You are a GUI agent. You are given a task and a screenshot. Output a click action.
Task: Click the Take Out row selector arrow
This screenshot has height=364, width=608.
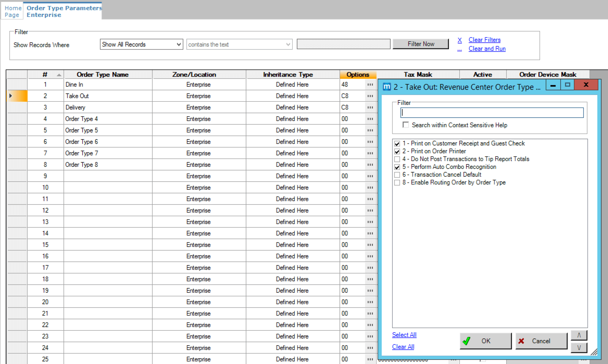tap(11, 96)
